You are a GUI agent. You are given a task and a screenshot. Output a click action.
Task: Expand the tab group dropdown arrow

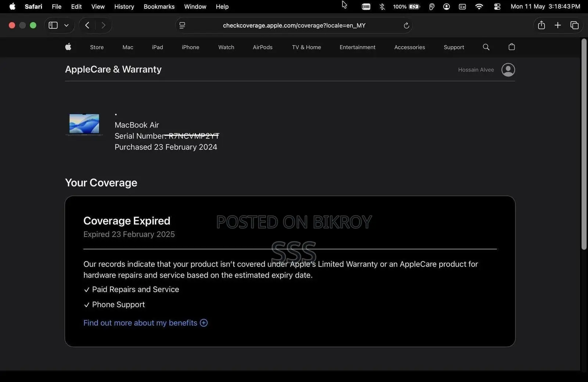67,25
